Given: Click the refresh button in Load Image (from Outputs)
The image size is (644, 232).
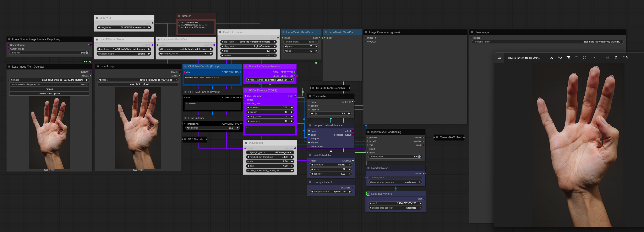Looking at the screenshot, I should [49, 89].
